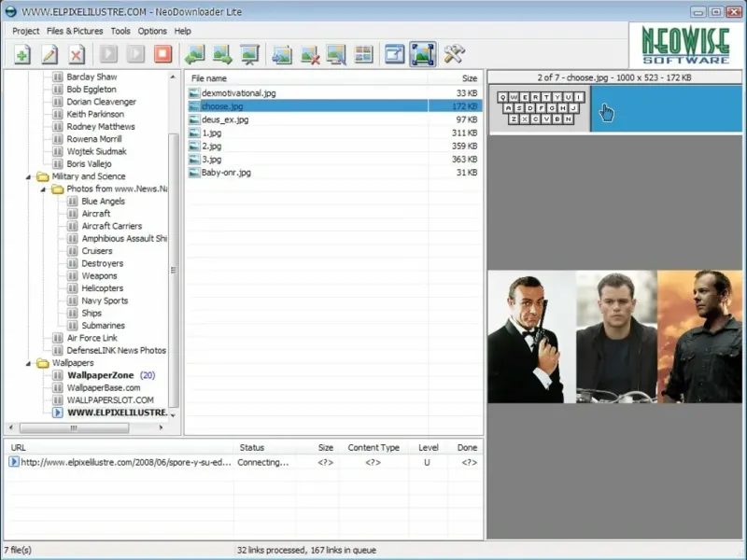Switch to thumbnails view icon

click(x=363, y=54)
